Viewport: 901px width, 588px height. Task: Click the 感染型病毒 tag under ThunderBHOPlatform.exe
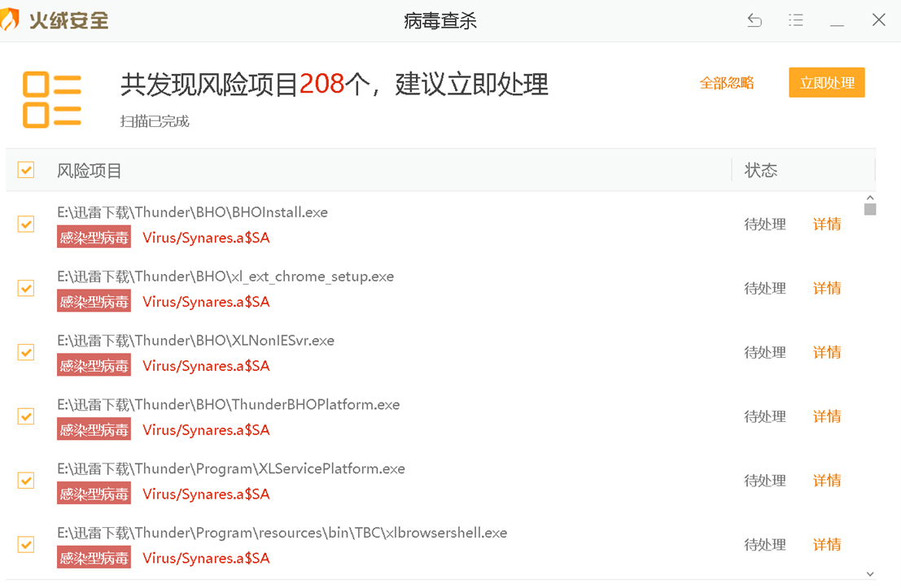pyautogui.click(x=94, y=429)
